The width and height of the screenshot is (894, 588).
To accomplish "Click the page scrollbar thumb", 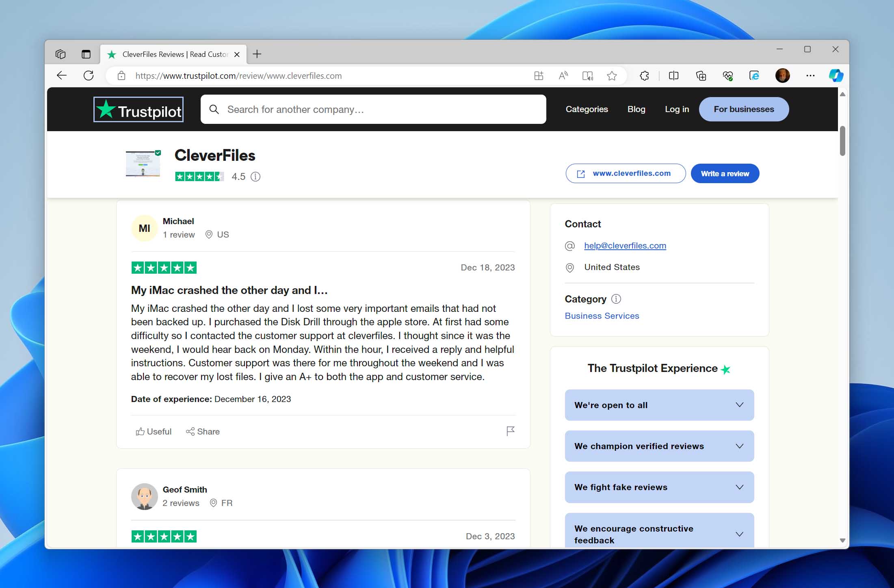I will 842,141.
